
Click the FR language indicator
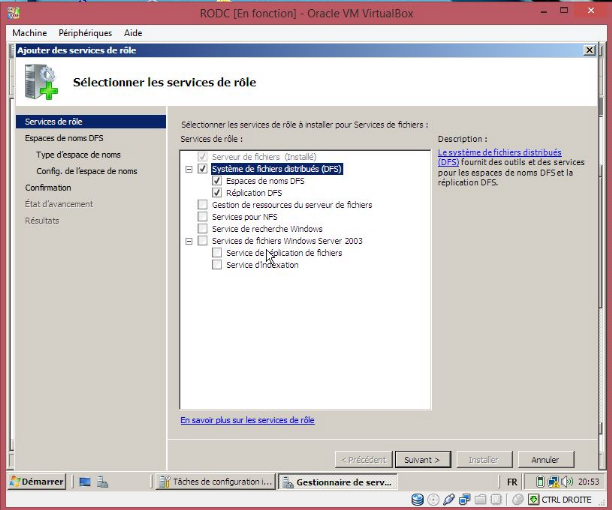pyautogui.click(x=512, y=482)
